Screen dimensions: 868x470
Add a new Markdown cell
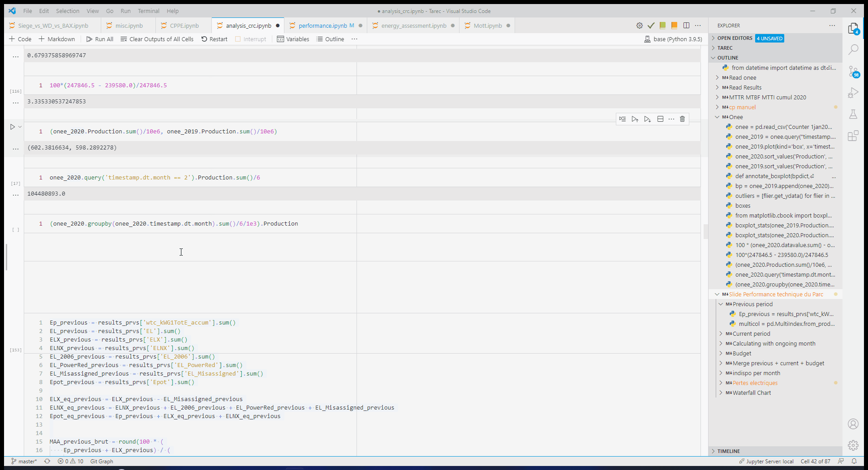click(56, 39)
